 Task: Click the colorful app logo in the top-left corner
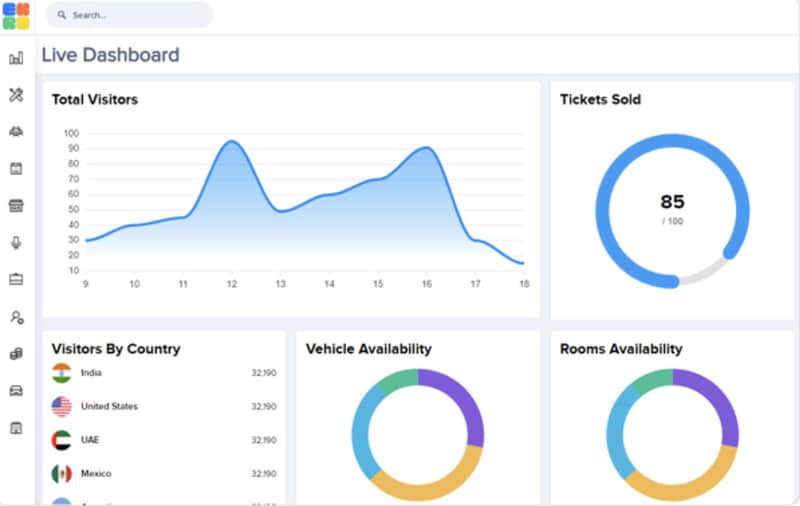[x=16, y=16]
